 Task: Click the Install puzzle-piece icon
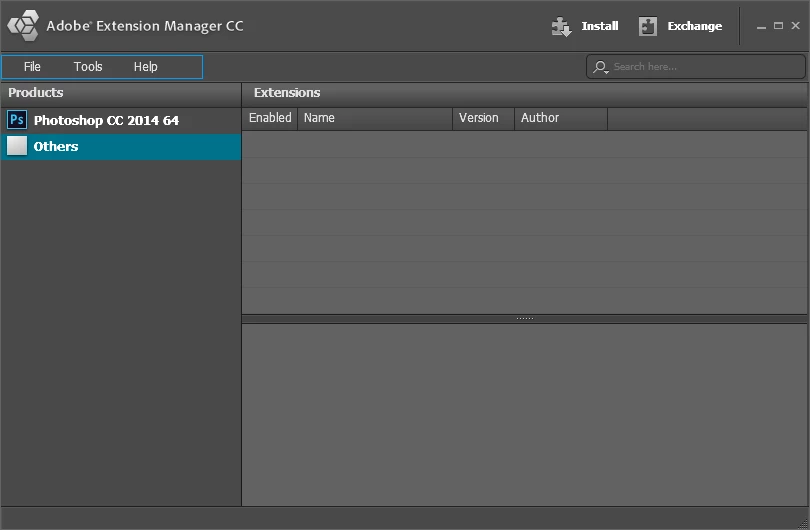coord(561,26)
